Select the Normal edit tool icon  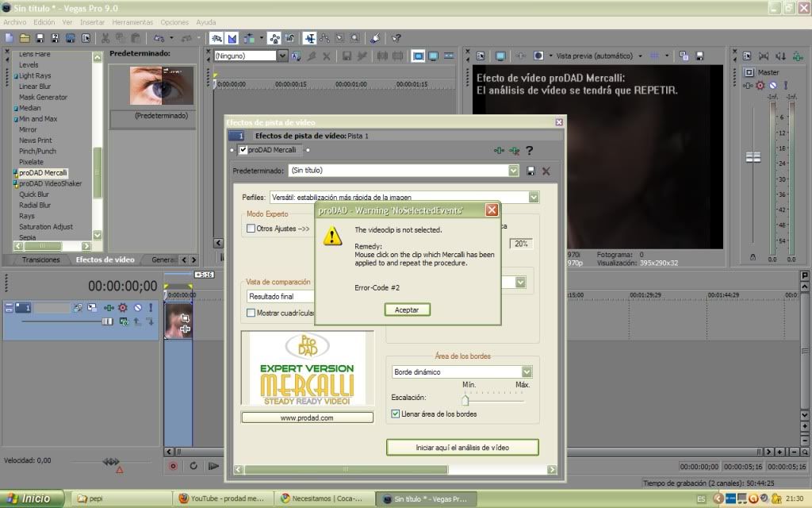310,38
